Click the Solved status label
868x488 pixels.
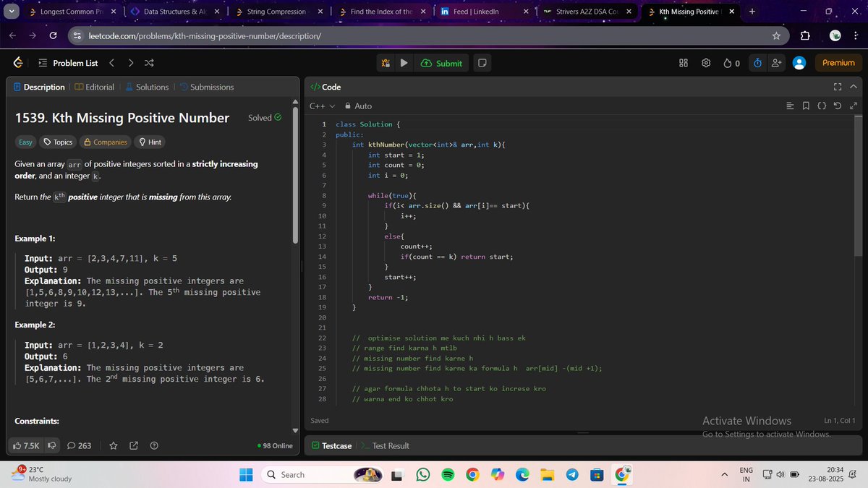point(265,118)
